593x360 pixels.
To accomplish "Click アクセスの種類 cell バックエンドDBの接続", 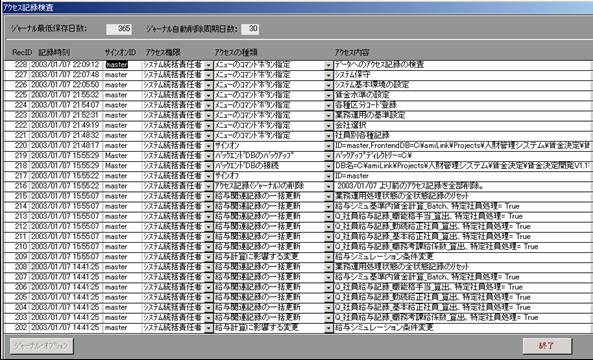I will (269, 166).
